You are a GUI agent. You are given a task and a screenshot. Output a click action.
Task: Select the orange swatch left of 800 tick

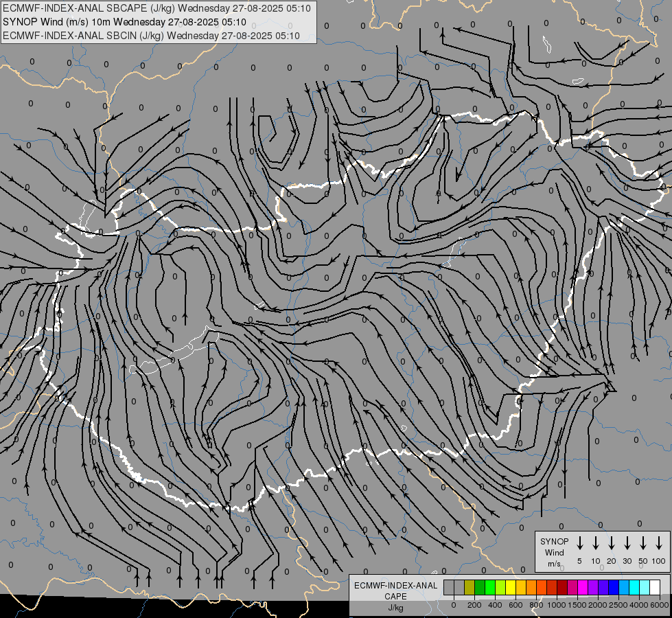pyautogui.click(x=531, y=587)
